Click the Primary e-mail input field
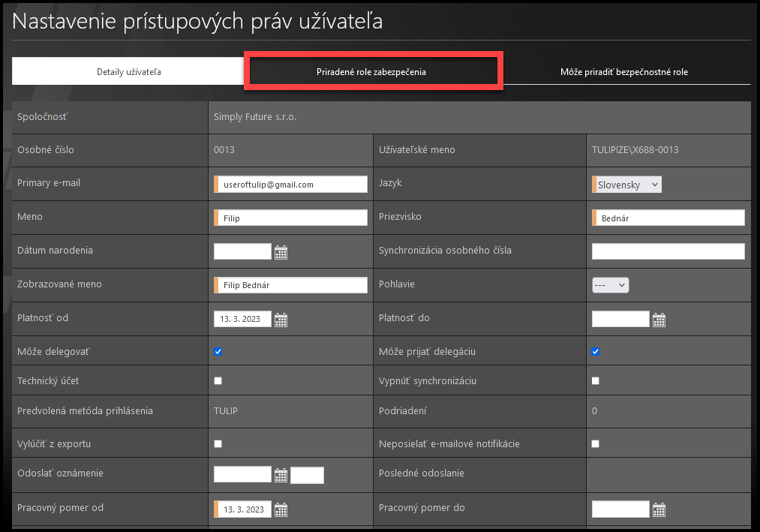760x532 pixels. click(x=293, y=185)
